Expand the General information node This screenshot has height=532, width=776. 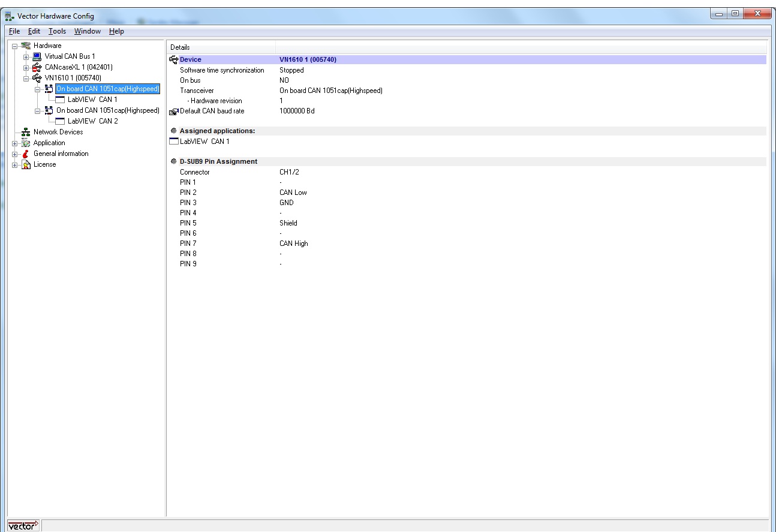(15, 154)
